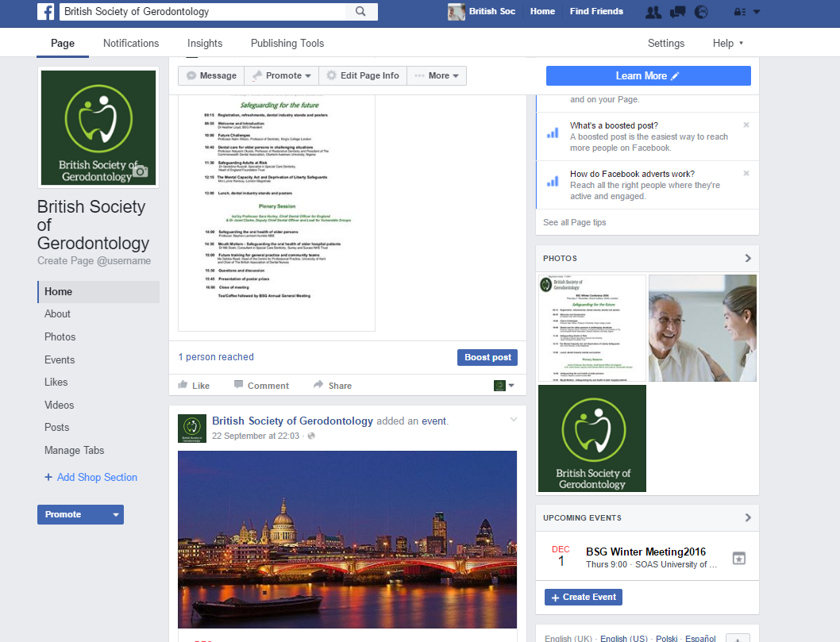The height and width of the screenshot is (642, 840).
Task: Click the camera icon on page logo
Action: pyautogui.click(x=141, y=171)
